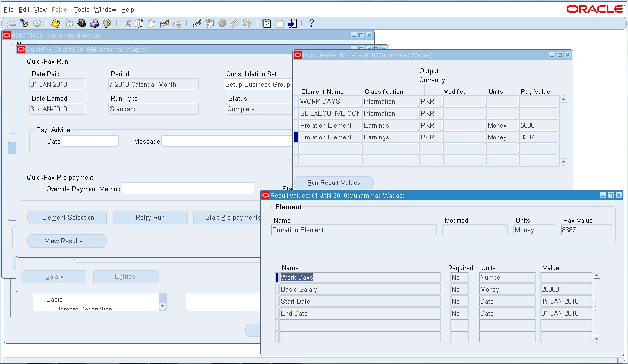Open Window Help via the question mark icon

click(311, 23)
